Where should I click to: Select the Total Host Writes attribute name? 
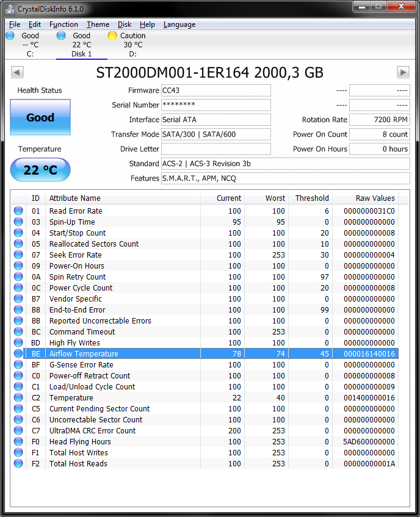click(x=79, y=453)
